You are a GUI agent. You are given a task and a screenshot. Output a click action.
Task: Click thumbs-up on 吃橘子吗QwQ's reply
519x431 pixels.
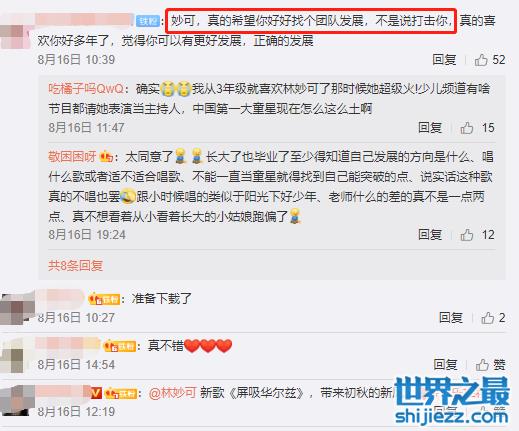(x=467, y=128)
